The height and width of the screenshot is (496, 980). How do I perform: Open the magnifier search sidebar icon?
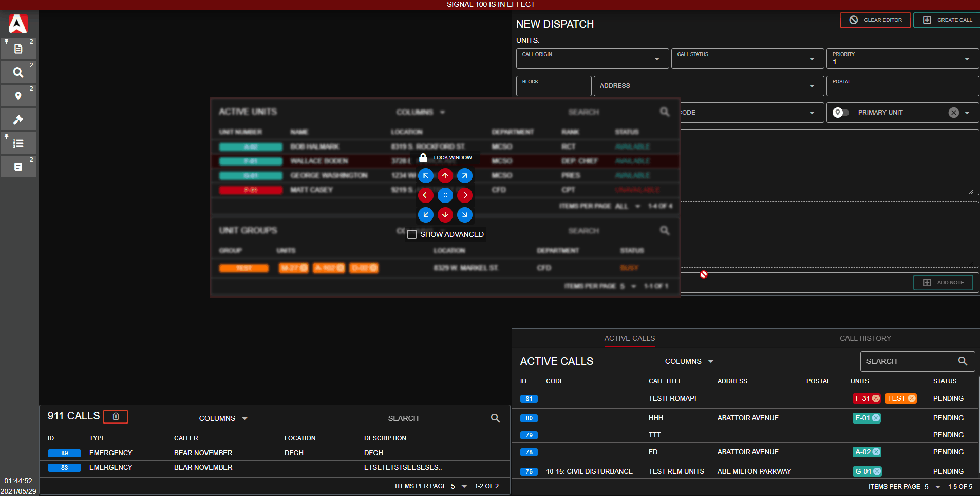coord(18,72)
